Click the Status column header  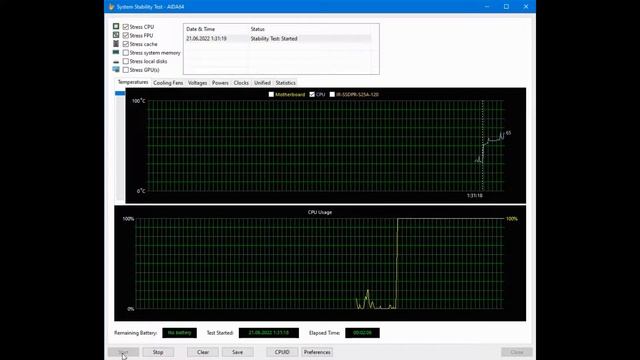click(258, 29)
